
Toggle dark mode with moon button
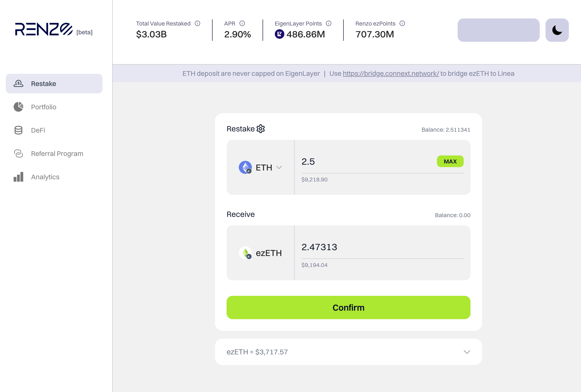[x=557, y=30]
